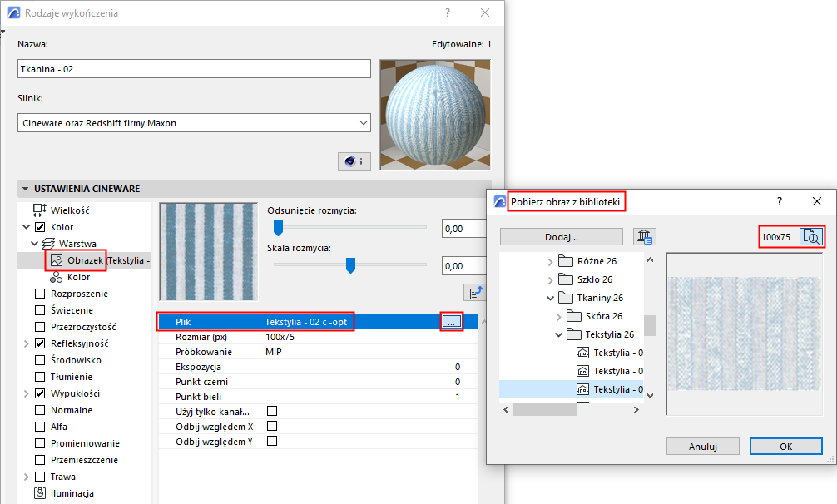The image size is (837, 504).
Task: Open the Silnik engine dropdown
Action: pyautogui.click(x=194, y=122)
